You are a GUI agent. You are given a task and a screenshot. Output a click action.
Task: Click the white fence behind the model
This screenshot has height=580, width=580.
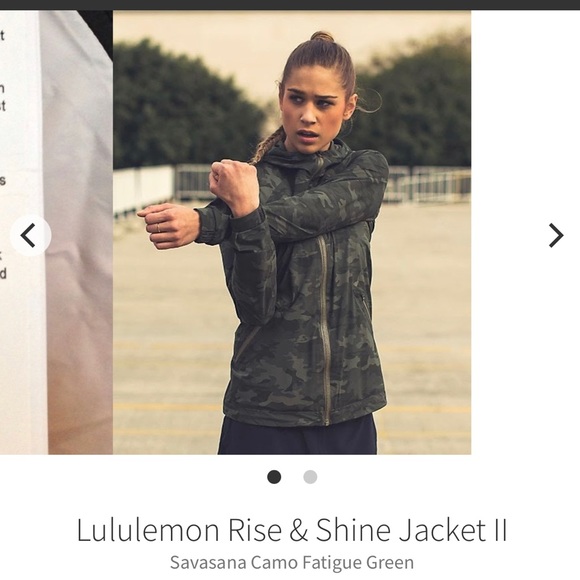tap(144, 189)
